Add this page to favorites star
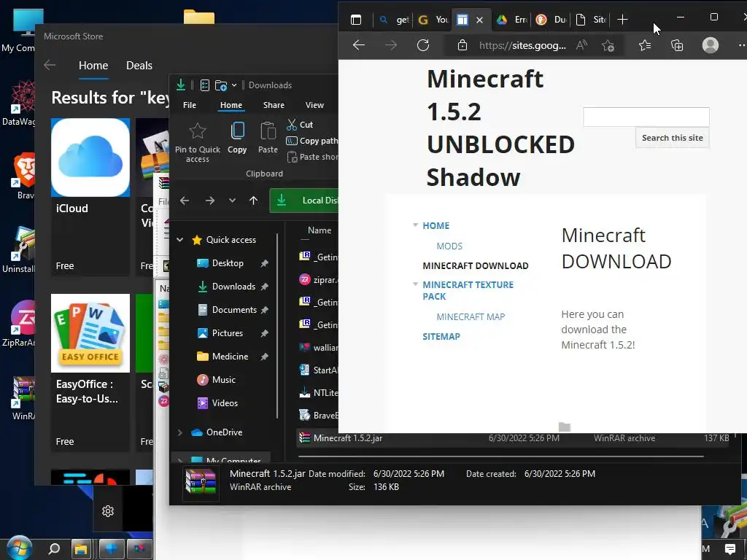Viewport: 747px width, 560px height. point(608,45)
